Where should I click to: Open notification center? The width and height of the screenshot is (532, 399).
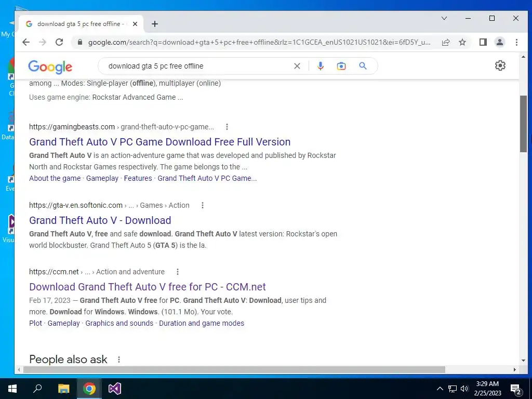[516, 389]
